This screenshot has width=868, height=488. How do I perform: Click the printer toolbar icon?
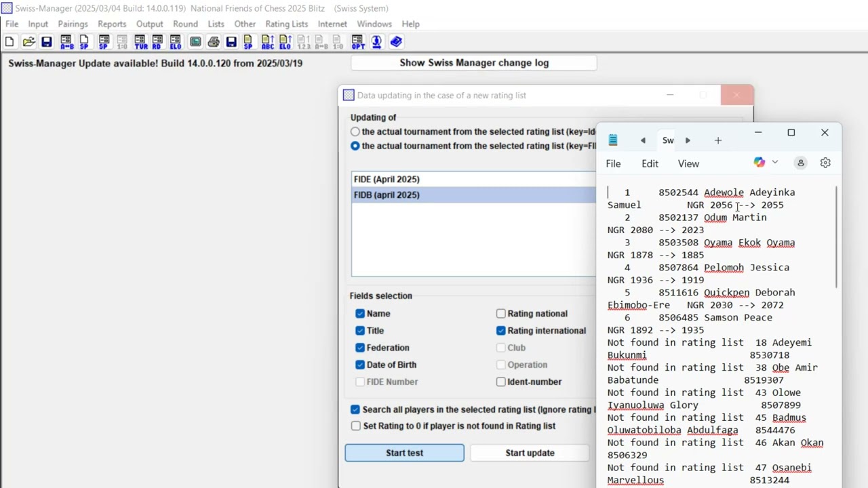pyautogui.click(x=214, y=42)
